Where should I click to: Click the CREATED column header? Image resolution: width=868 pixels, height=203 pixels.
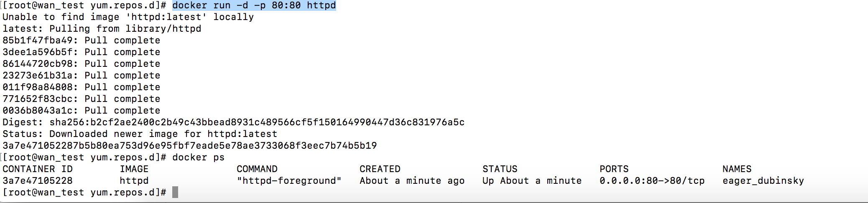[380, 169]
